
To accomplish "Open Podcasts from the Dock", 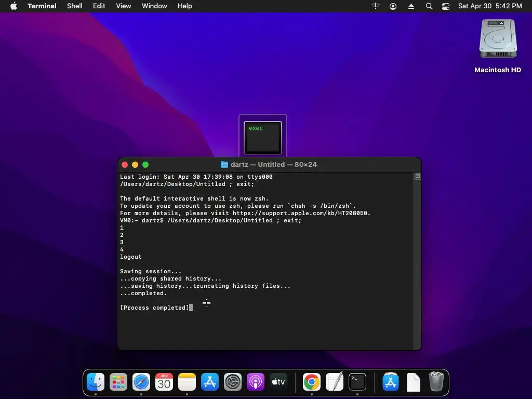I will coord(256,382).
